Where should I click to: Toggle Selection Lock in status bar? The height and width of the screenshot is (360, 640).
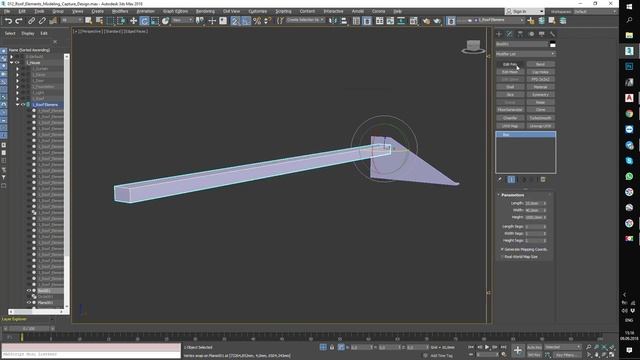point(332,347)
